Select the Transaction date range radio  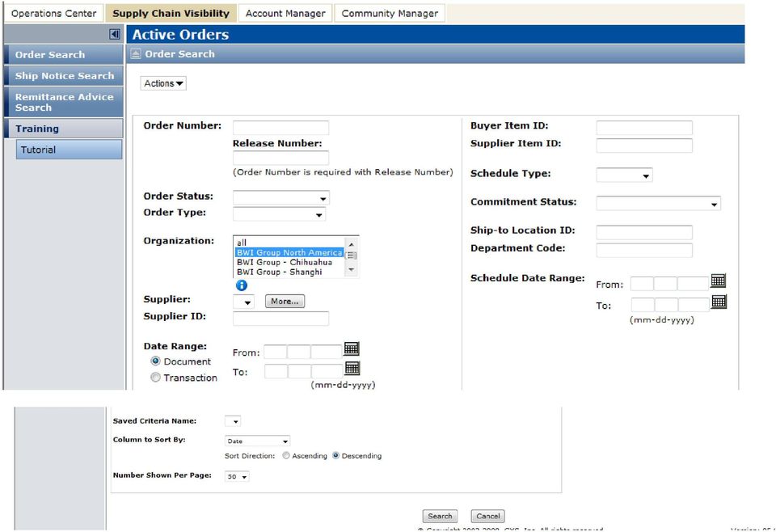pos(155,377)
